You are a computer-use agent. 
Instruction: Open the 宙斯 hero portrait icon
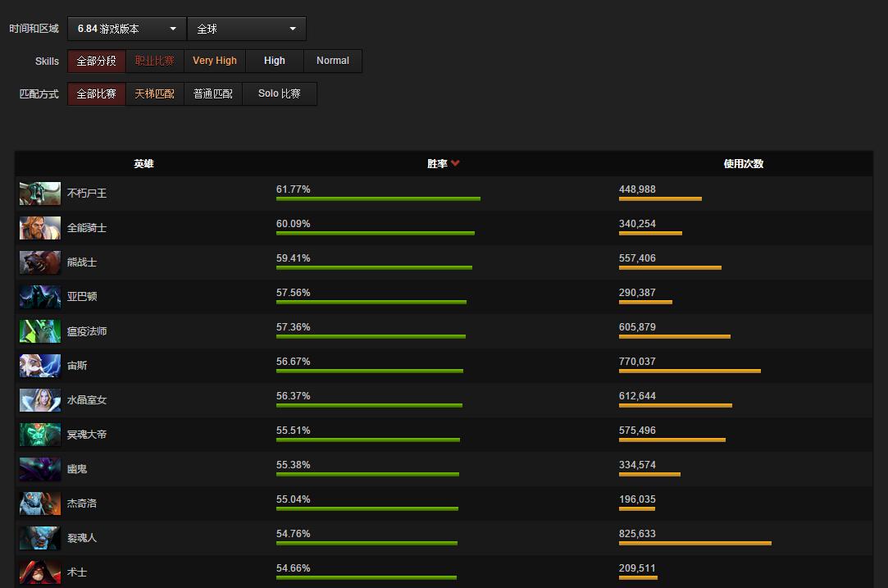click(40, 366)
